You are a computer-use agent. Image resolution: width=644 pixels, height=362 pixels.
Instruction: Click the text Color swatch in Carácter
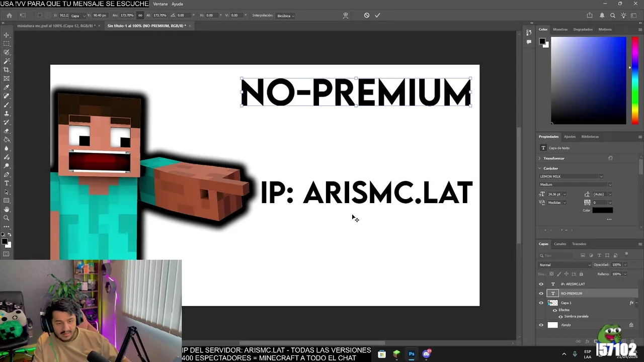(602, 210)
